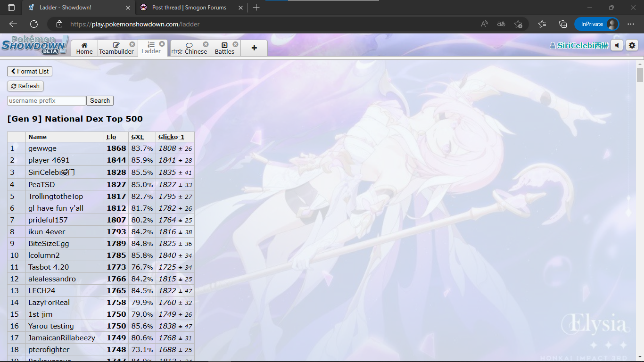
Task: Click the Name column header
Action: coord(37,137)
